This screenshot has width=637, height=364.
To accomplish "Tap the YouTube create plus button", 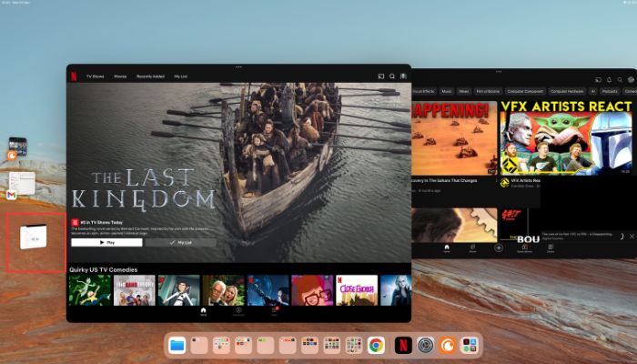I will (x=499, y=248).
